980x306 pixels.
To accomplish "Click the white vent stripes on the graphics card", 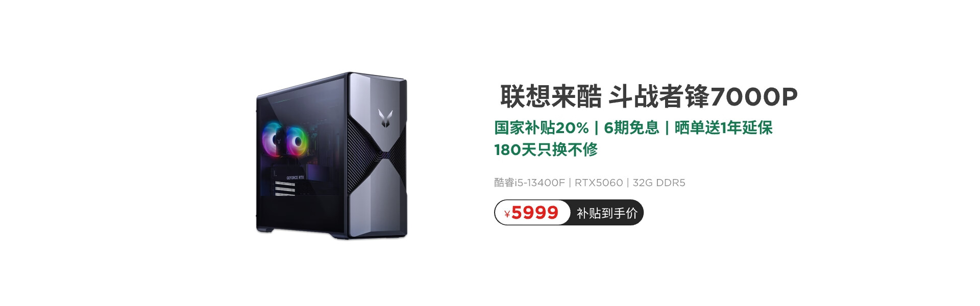I will (x=285, y=188).
